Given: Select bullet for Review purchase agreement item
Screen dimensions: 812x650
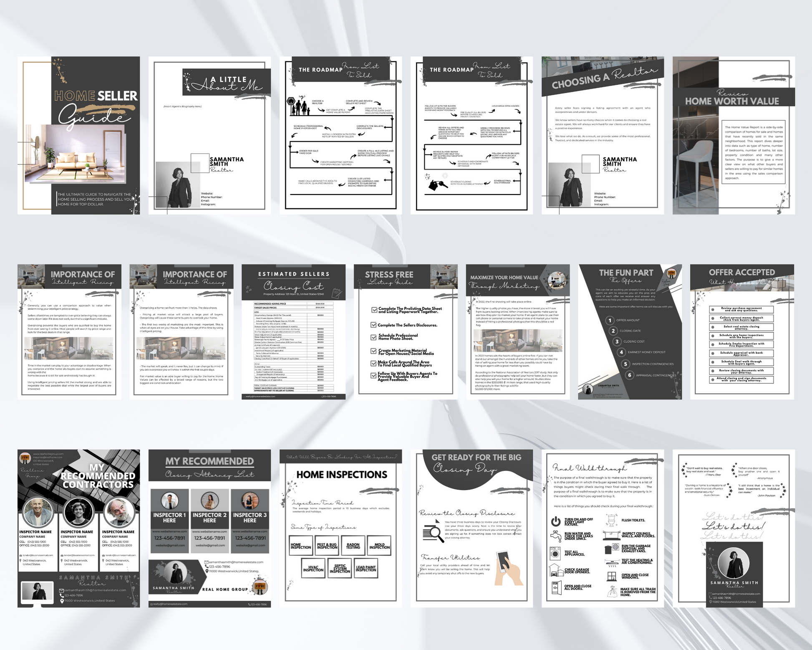Looking at the screenshot, I should pos(712,309).
